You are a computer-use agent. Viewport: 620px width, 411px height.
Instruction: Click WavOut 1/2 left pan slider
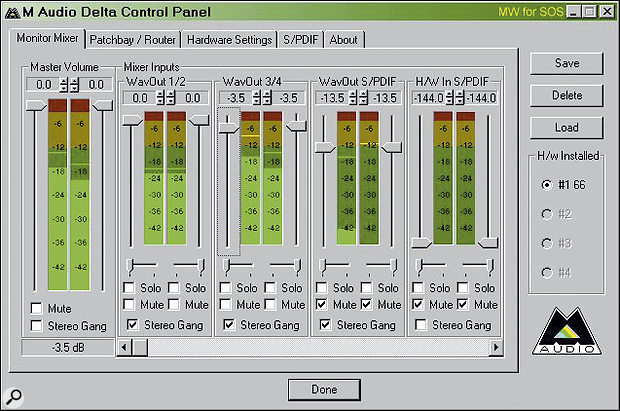(x=130, y=266)
